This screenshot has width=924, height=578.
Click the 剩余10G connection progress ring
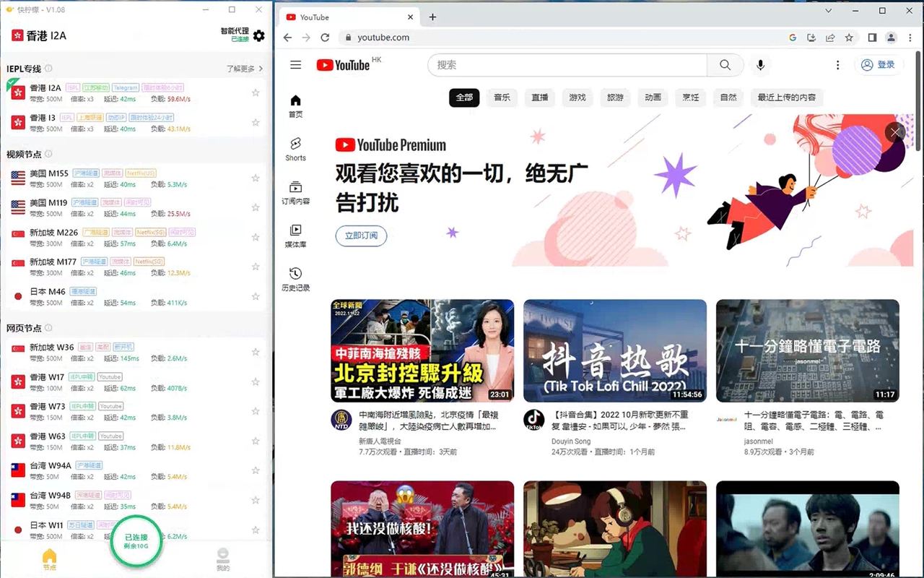[x=136, y=540]
